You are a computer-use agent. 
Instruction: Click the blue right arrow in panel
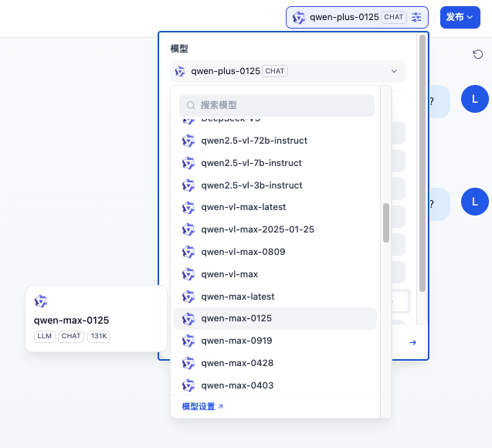coord(413,342)
